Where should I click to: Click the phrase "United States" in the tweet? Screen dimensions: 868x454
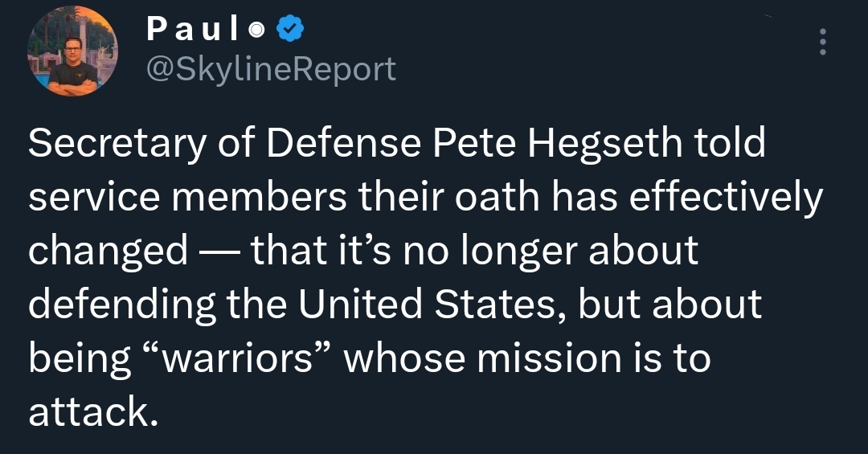(x=426, y=305)
